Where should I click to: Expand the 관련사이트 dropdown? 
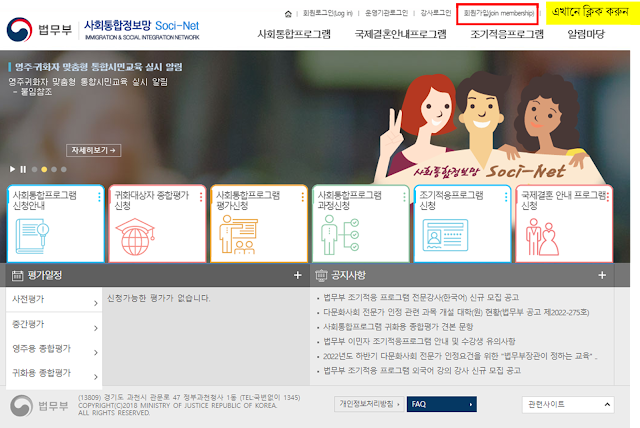pos(565,404)
